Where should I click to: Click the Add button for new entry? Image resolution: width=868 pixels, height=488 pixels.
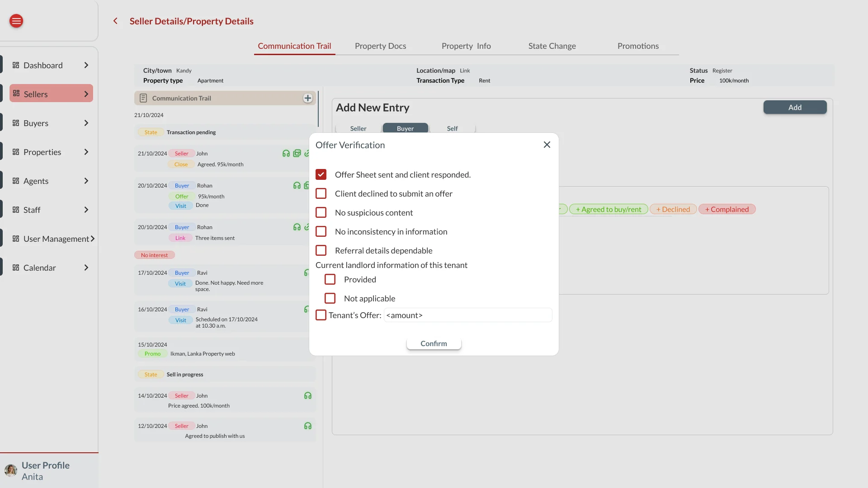(795, 107)
